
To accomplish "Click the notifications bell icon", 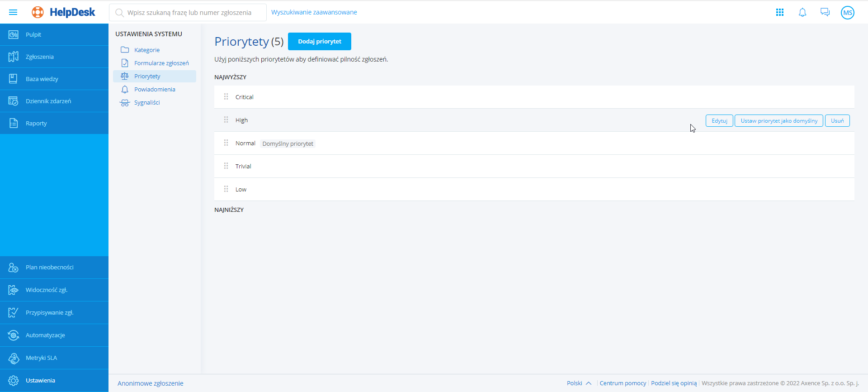I will click(802, 12).
